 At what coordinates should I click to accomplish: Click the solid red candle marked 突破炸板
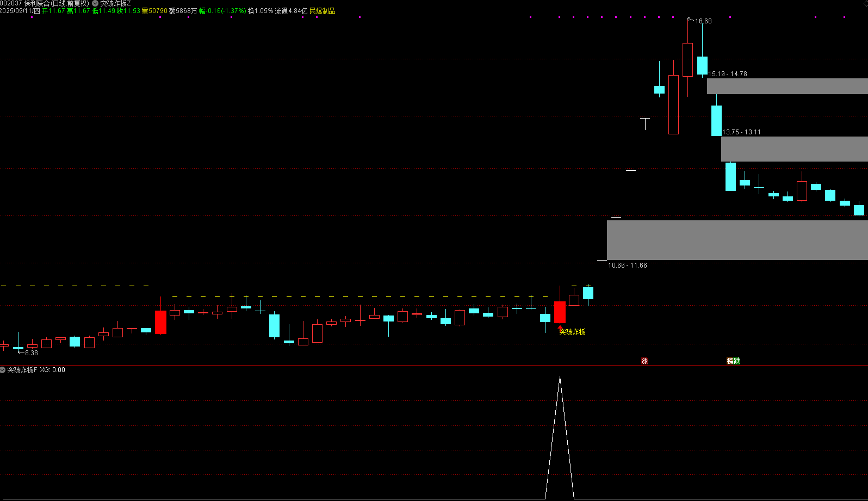click(560, 312)
